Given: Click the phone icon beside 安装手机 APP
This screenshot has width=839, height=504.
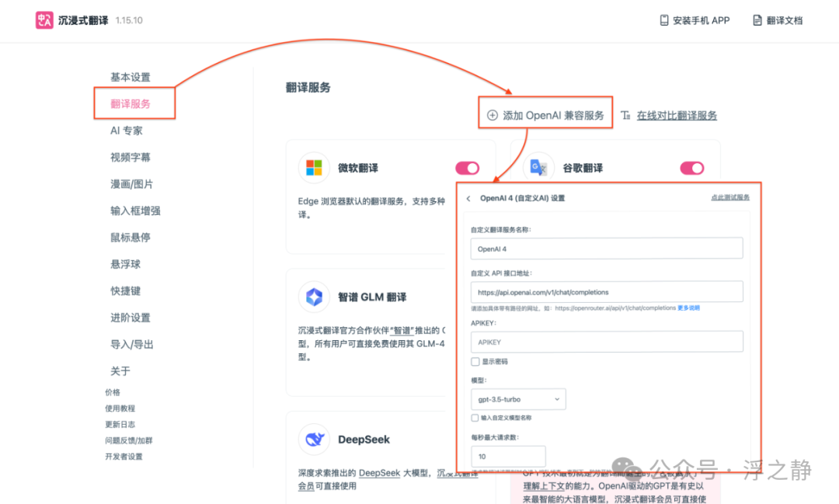Looking at the screenshot, I should coord(664,20).
